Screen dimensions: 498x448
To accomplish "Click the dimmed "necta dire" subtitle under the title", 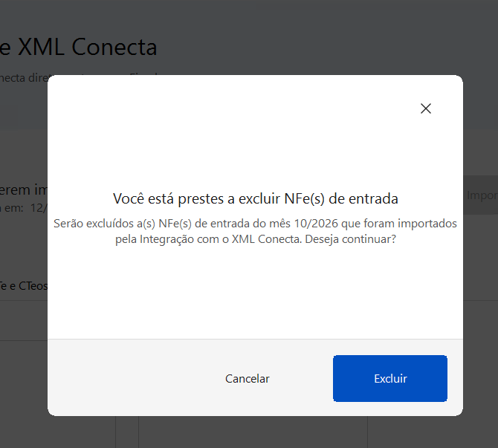I will [24, 78].
